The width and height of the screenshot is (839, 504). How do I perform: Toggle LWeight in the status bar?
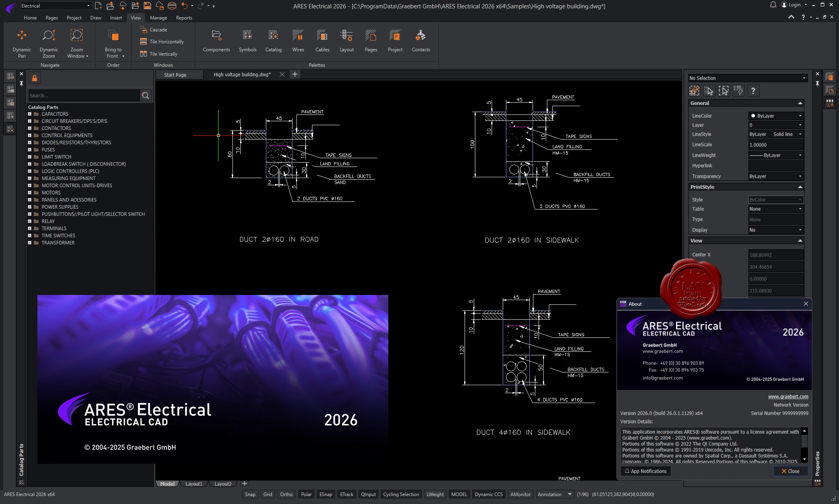[435, 494]
